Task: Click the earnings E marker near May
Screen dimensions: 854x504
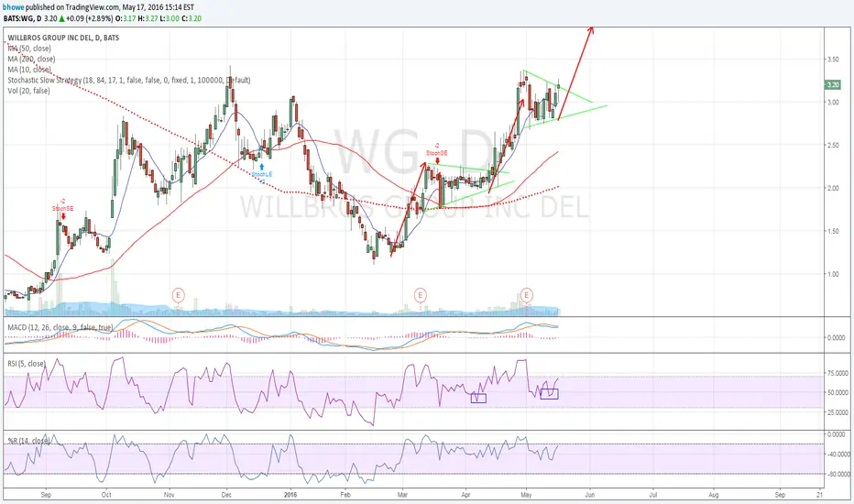Action: [526, 295]
